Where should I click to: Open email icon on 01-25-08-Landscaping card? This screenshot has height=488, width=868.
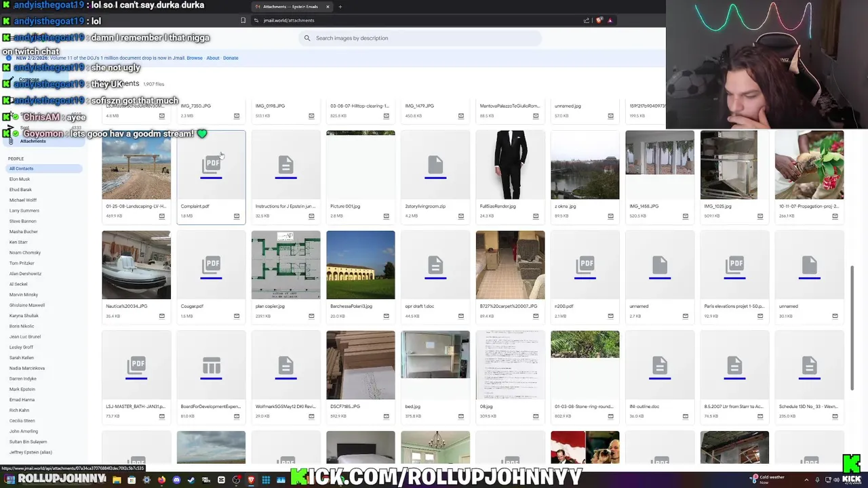point(162,216)
